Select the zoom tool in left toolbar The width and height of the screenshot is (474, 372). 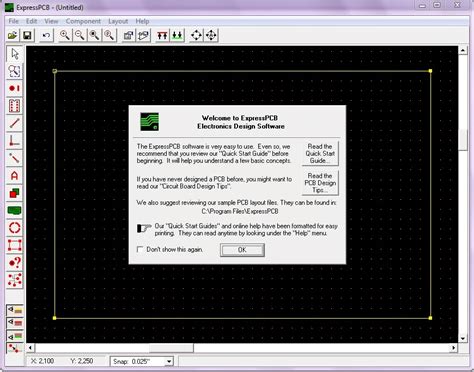point(14,71)
